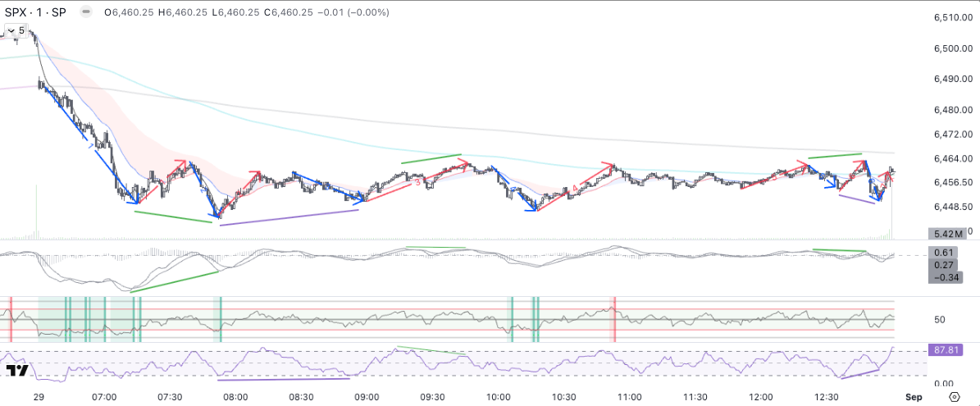This screenshot has height=406, width=980.
Task: Click the 29 date label on time axis
Action: (x=39, y=397)
